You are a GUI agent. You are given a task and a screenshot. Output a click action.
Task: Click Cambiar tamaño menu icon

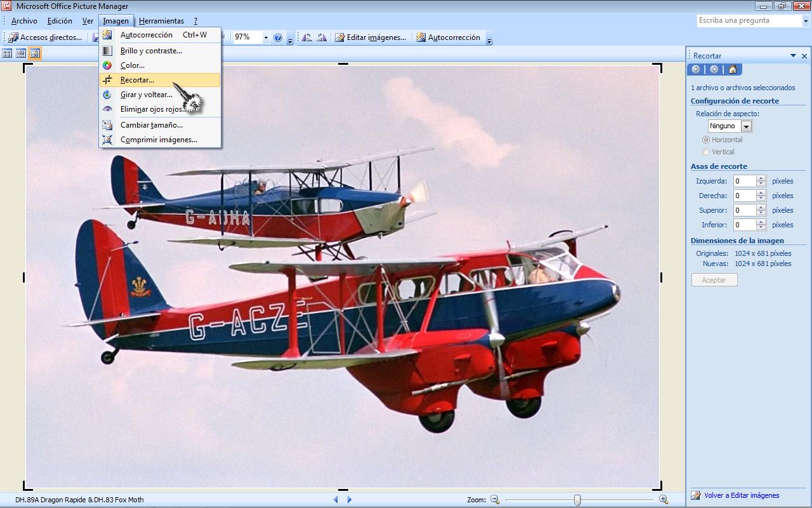coord(107,126)
